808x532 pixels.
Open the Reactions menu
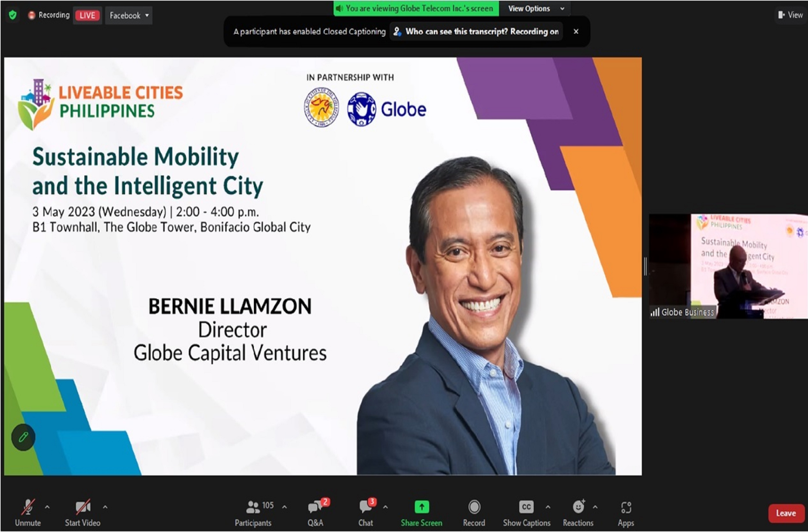[x=578, y=513]
